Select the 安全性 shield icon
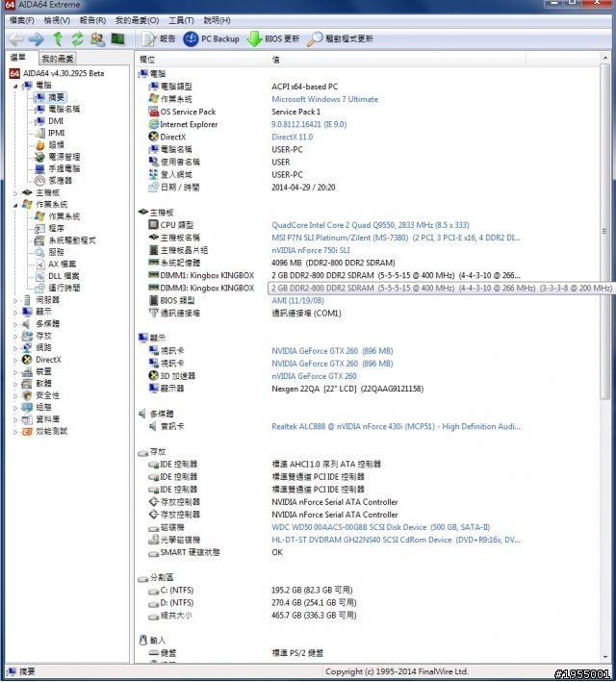Image resolution: width=616 pixels, height=682 pixels. coord(27,395)
